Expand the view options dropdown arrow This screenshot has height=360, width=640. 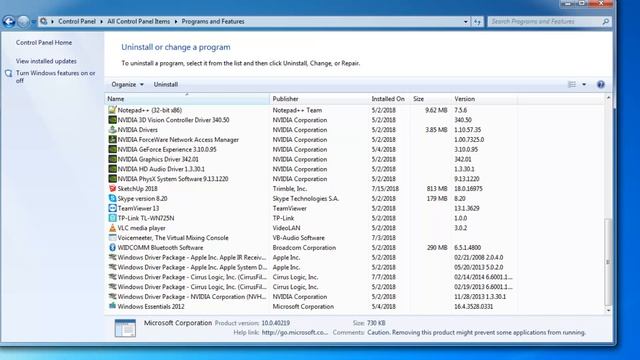[584, 84]
